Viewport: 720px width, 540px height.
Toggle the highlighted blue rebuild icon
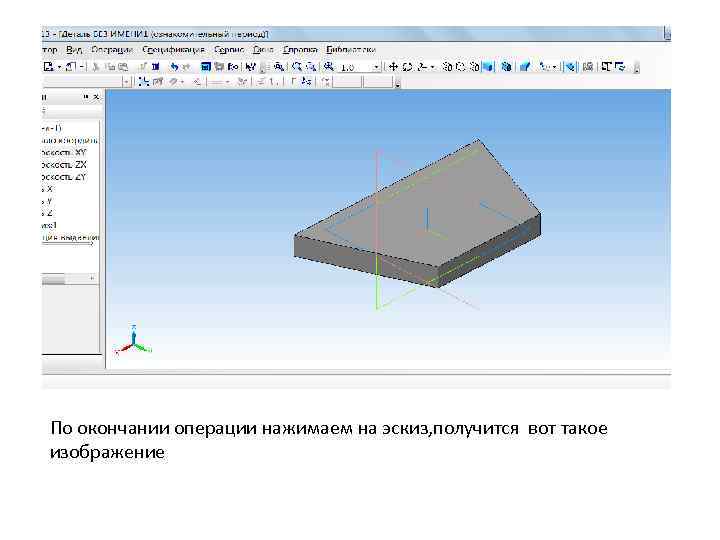point(570,67)
